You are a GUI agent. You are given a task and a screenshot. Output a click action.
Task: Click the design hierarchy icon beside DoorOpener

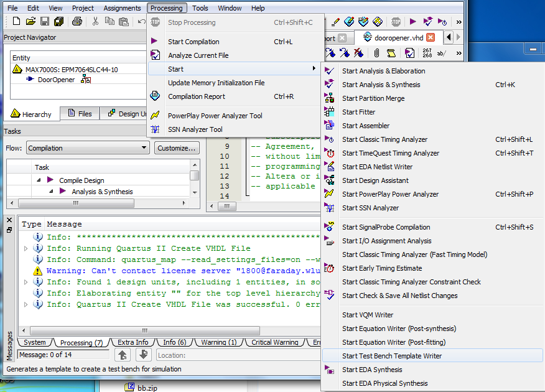pyautogui.click(x=86, y=80)
